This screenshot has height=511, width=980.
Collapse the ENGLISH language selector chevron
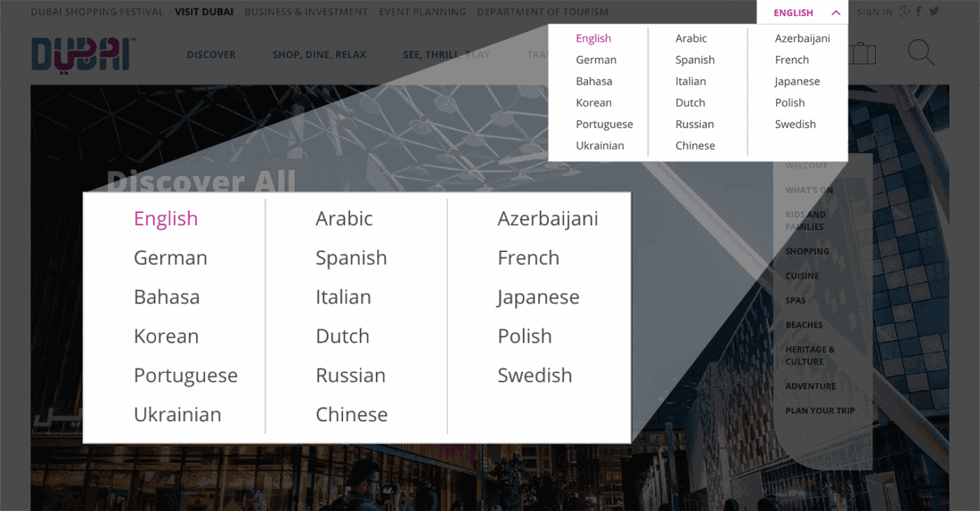point(835,13)
